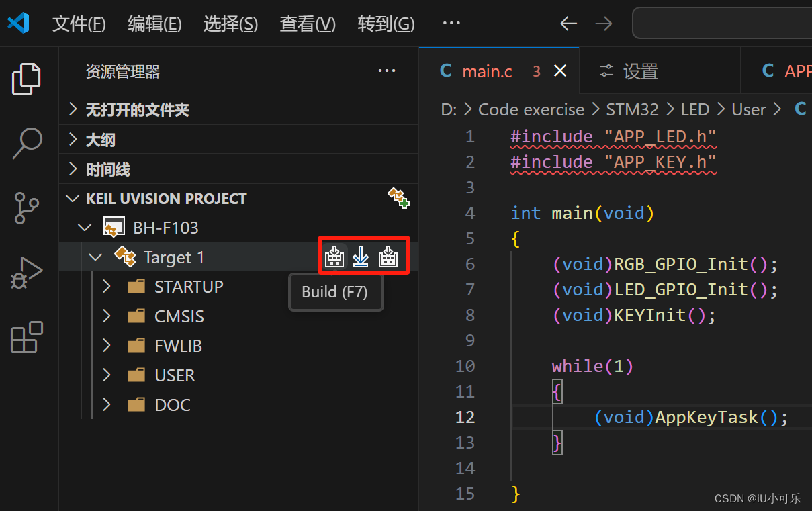Click the settings tab sliders icon
This screenshot has width=812, height=511.
pos(606,71)
